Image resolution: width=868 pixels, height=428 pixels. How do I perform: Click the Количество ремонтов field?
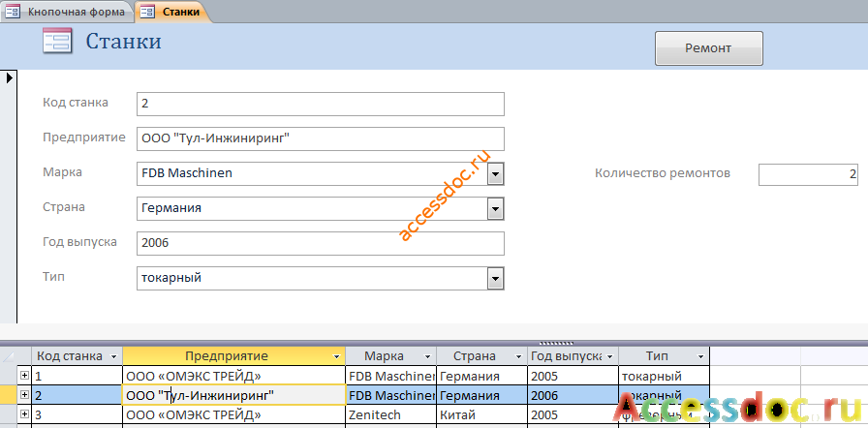[808, 174]
